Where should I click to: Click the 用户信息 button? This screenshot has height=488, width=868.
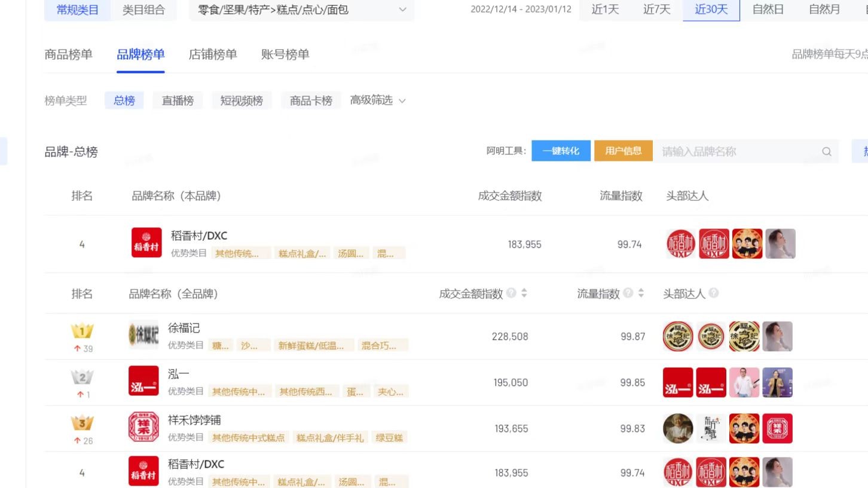click(x=623, y=151)
